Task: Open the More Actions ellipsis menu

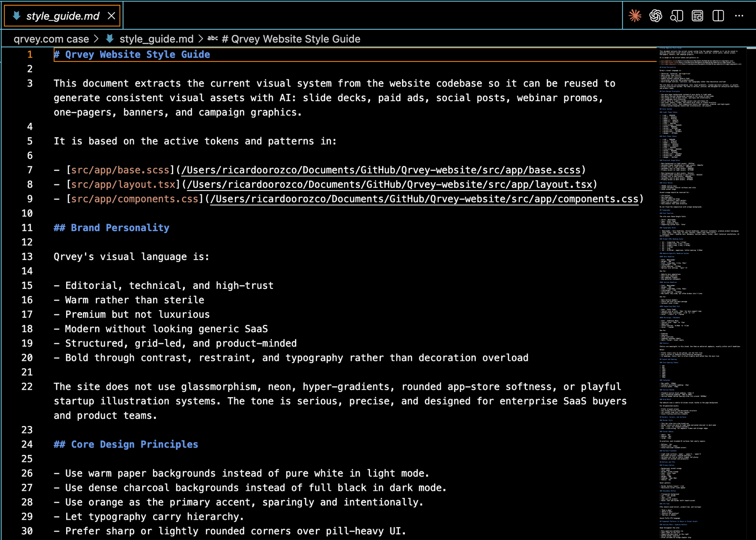Action: [739, 16]
